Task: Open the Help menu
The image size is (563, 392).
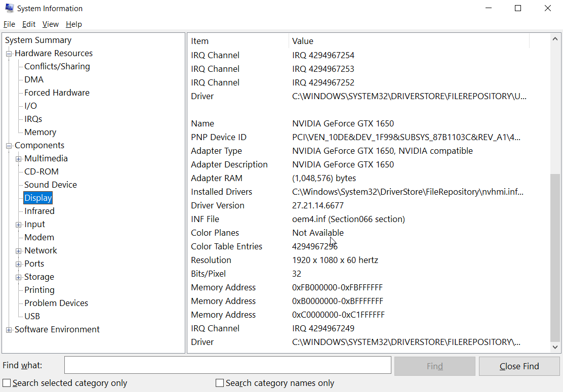Action: click(x=73, y=24)
